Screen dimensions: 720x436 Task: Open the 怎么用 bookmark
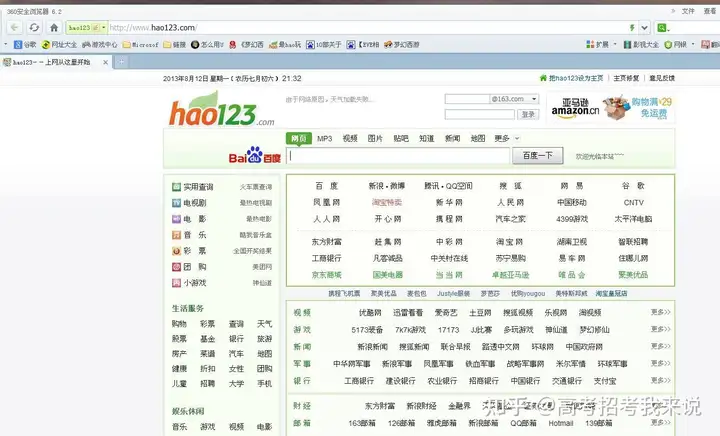click(x=207, y=45)
